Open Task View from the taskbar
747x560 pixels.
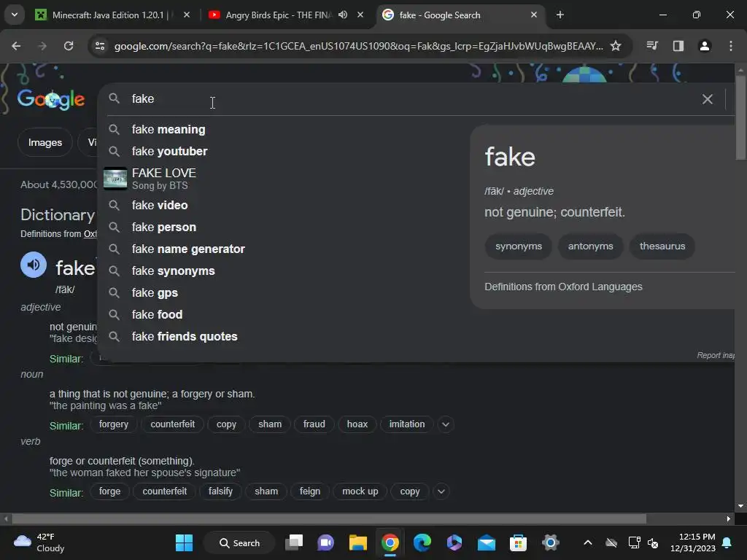pyautogui.click(x=294, y=542)
